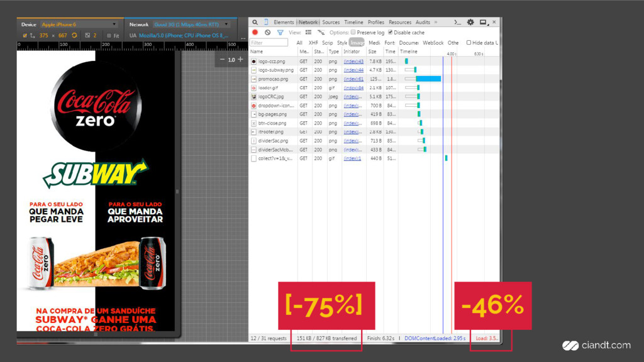Switch to large request rows view icon

[308, 33]
